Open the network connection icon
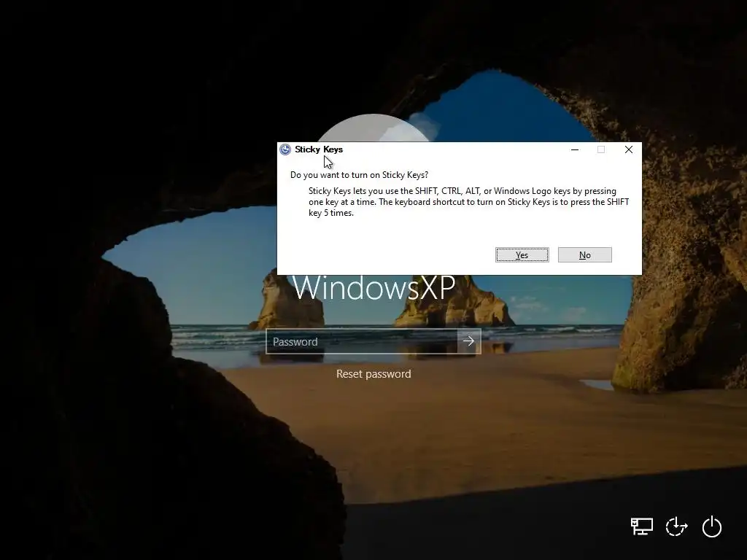 [x=642, y=526]
